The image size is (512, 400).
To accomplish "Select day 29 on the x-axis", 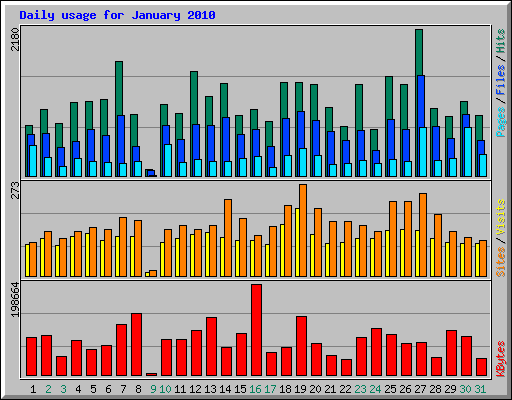I will click(x=450, y=389).
